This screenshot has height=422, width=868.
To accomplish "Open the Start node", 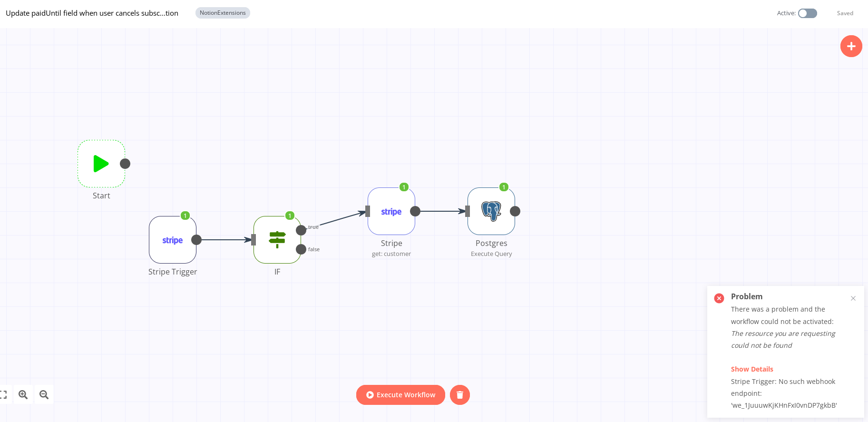I will point(101,164).
